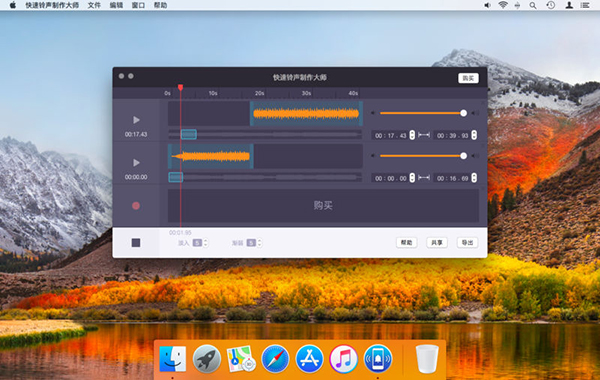Click first track's low volume speaker icon
The image size is (600, 380).
pyautogui.click(x=373, y=113)
